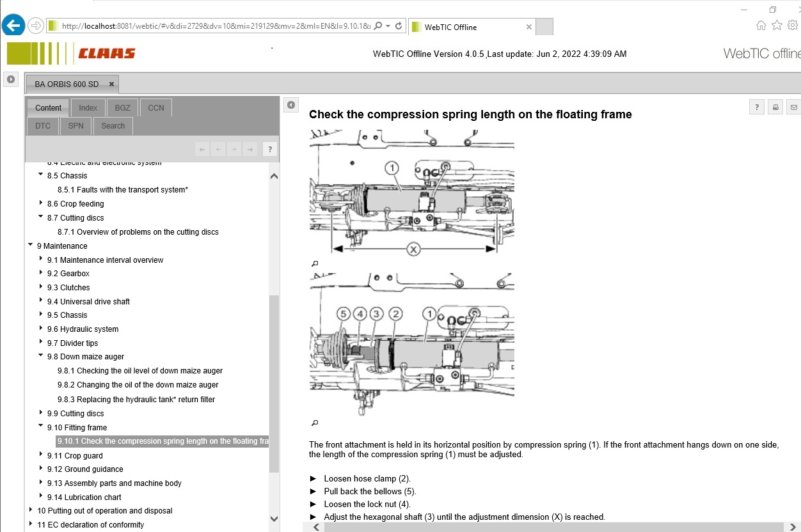Expand the 9.3 Clutches node
This screenshot has width=801, height=532.
(41, 286)
